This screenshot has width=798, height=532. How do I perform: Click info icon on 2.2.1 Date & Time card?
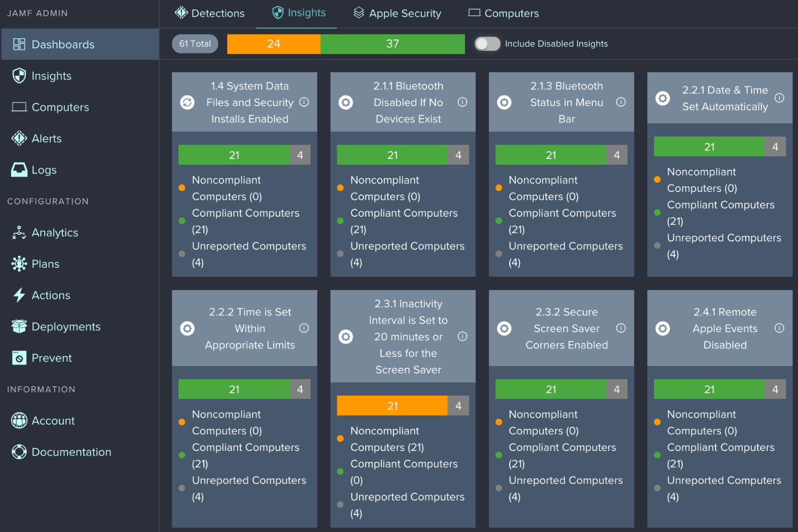(x=780, y=98)
